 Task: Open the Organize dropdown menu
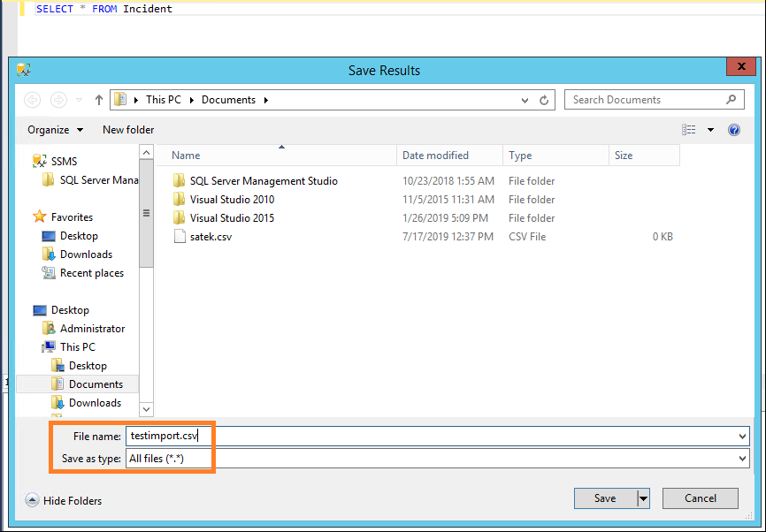point(56,129)
